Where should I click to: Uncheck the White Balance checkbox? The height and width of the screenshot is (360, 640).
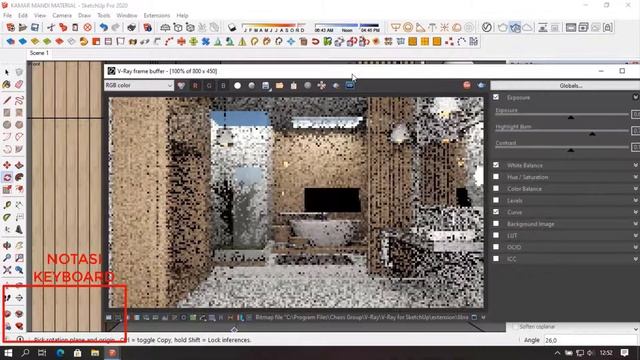pos(496,165)
